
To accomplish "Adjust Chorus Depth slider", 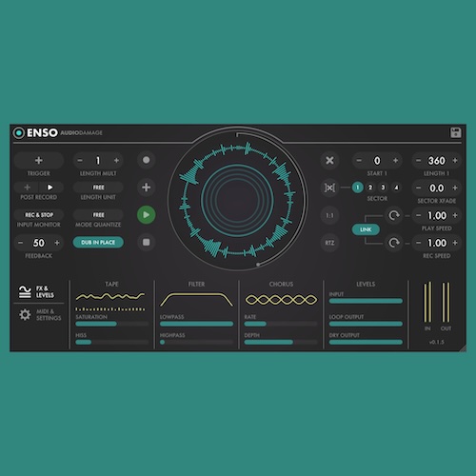I will [x=281, y=342].
